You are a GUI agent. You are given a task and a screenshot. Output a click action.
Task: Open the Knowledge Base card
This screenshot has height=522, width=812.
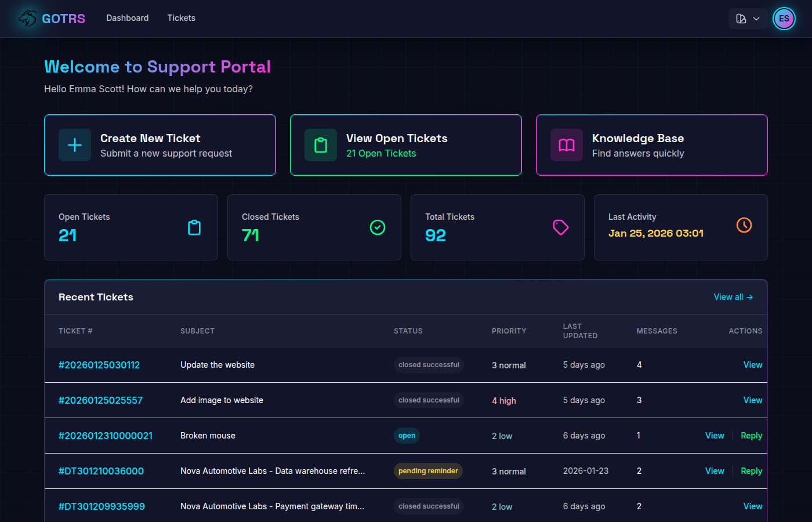click(x=651, y=145)
